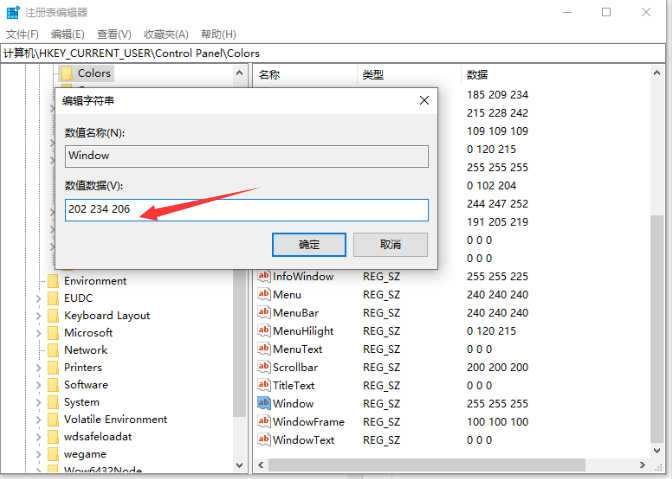The height and width of the screenshot is (479, 672).
Task: Click the InfoWindow string value icon
Action: (264, 276)
